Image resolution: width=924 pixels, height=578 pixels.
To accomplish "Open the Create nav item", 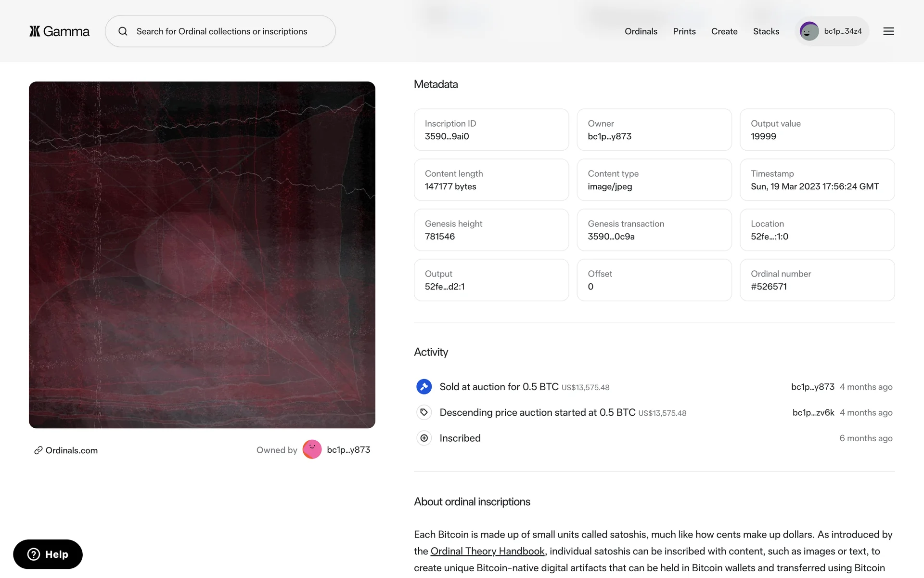I will pos(724,31).
